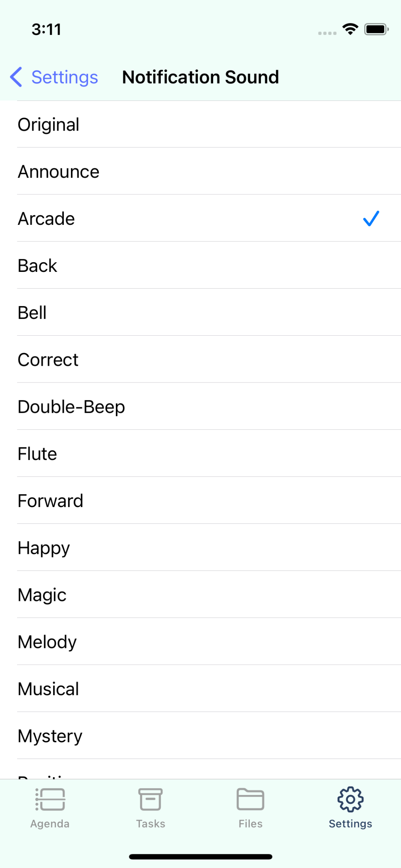Go back to Settings via link
This screenshot has width=401, height=868.
65,77
